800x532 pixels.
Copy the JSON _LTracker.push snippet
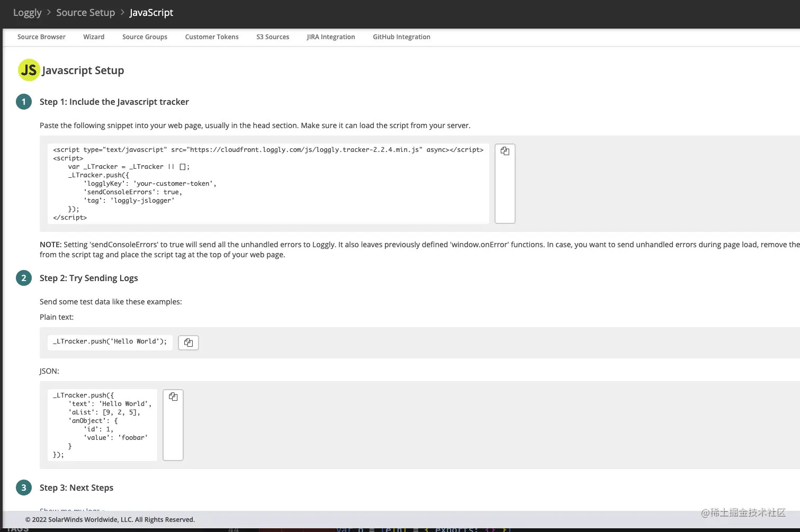[173, 425]
